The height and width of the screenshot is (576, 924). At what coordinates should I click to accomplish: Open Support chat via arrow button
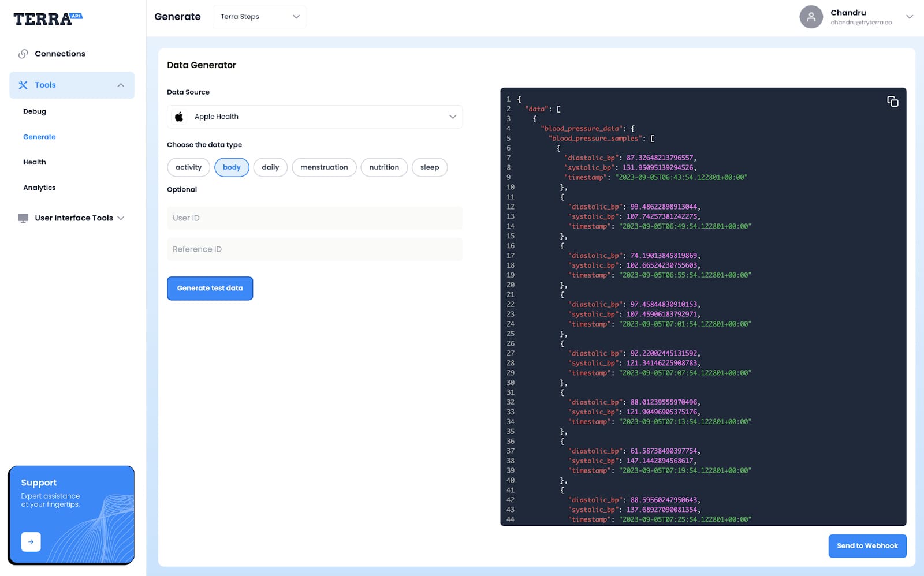point(31,541)
